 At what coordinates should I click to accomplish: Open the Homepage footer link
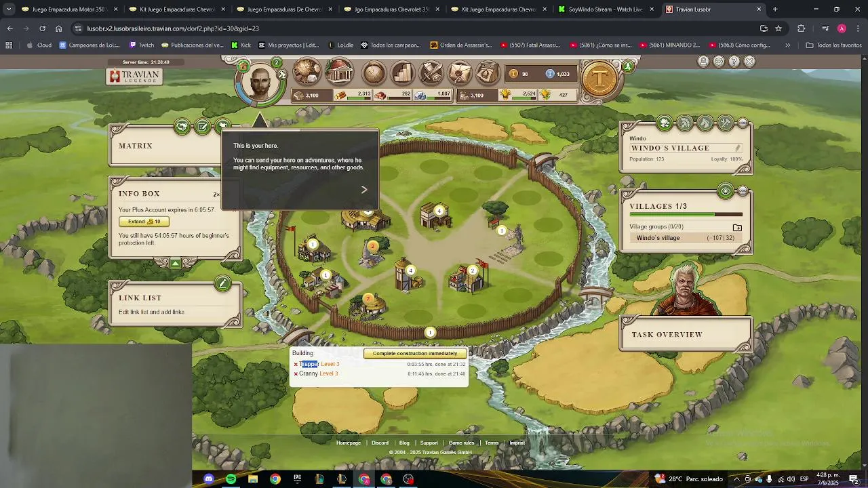point(349,443)
